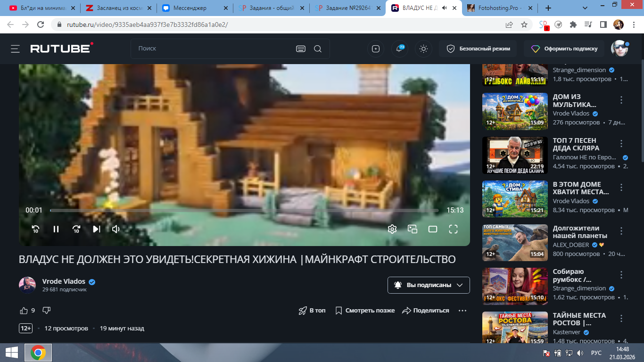The image size is (644, 362).
Task: Open options menu for Собираю румбокс video
Action: click(x=621, y=275)
